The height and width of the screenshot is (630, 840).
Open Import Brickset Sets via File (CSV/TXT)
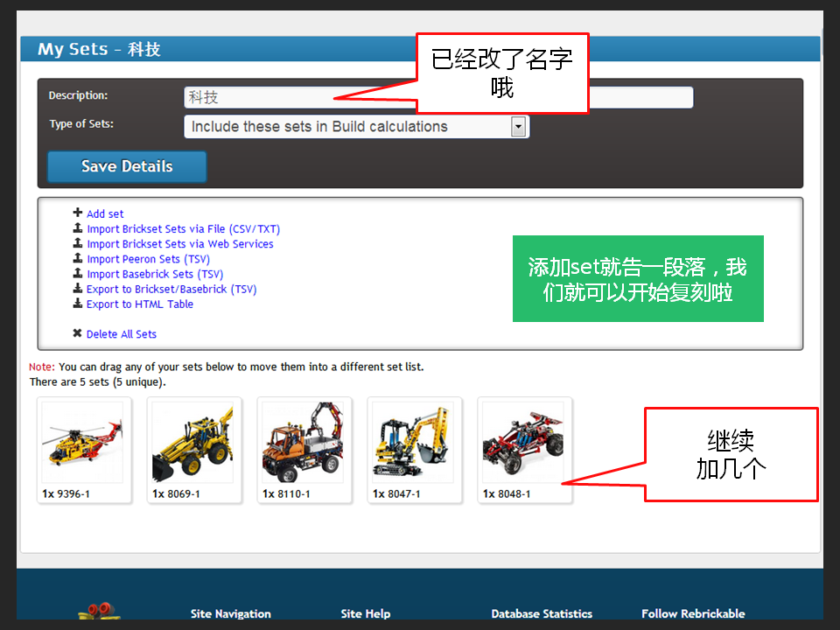(183, 228)
